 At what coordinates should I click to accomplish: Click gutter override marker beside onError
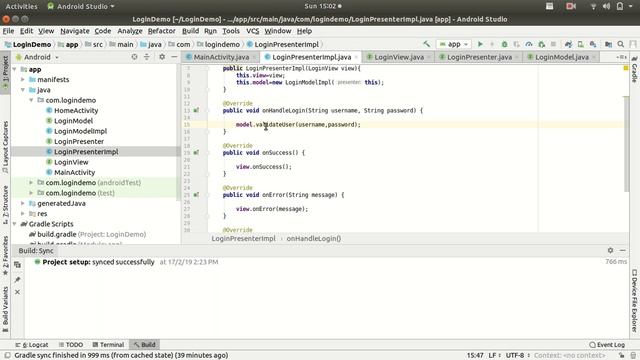[x=196, y=195]
